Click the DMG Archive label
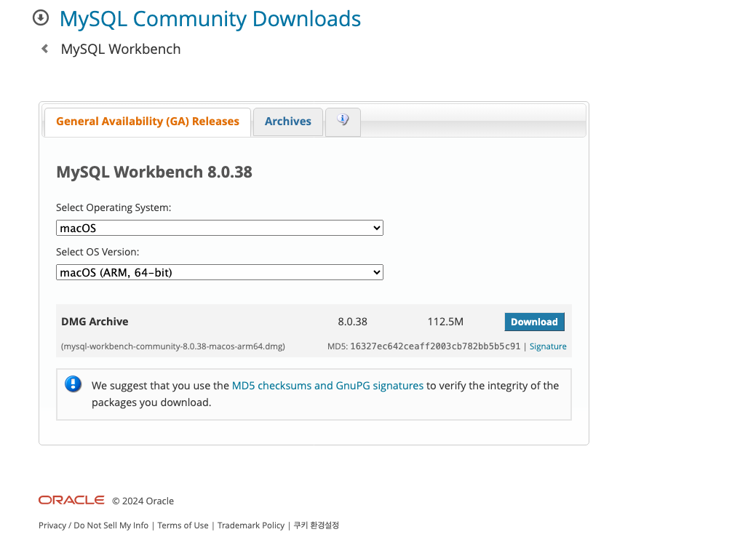This screenshot has width=756, height=548. [95, 322]
